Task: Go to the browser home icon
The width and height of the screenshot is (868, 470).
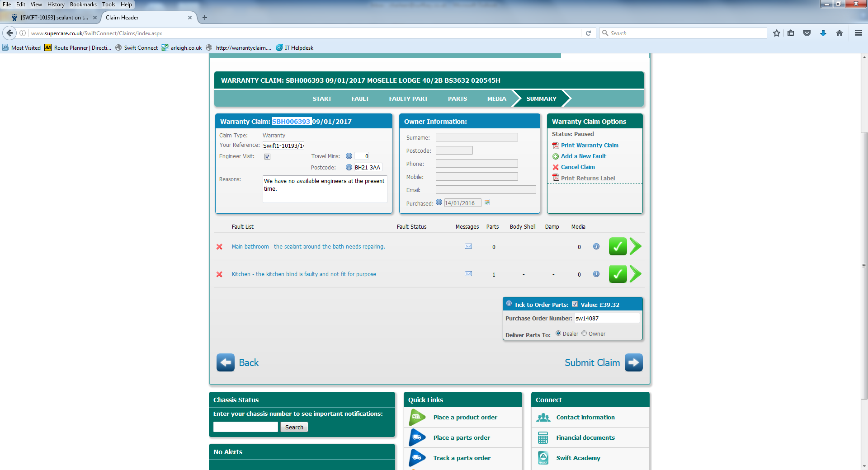Action: point(840,33)
